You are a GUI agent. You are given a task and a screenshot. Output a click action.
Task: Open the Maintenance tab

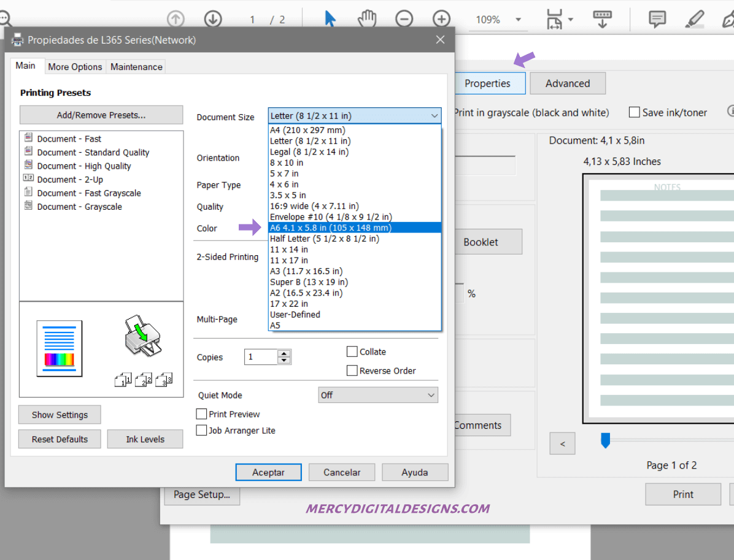point(136,66)
